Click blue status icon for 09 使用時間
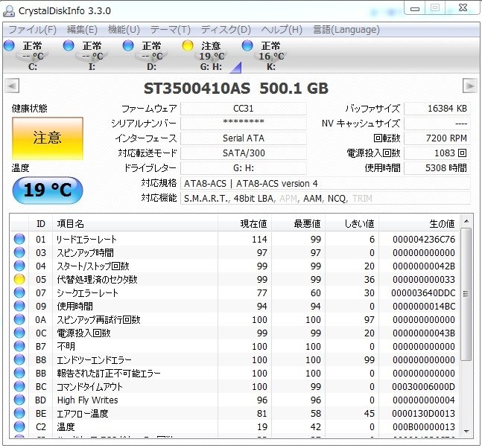Screen dimensions: 482x448 coord(19,306)
